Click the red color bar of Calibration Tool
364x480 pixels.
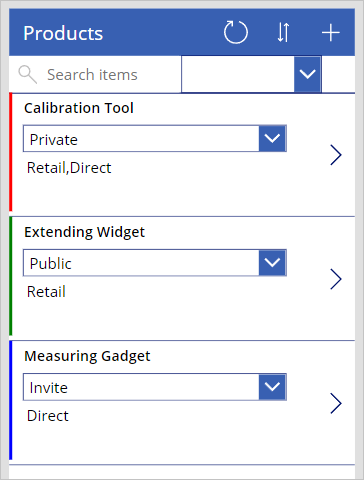click(11, 152)
